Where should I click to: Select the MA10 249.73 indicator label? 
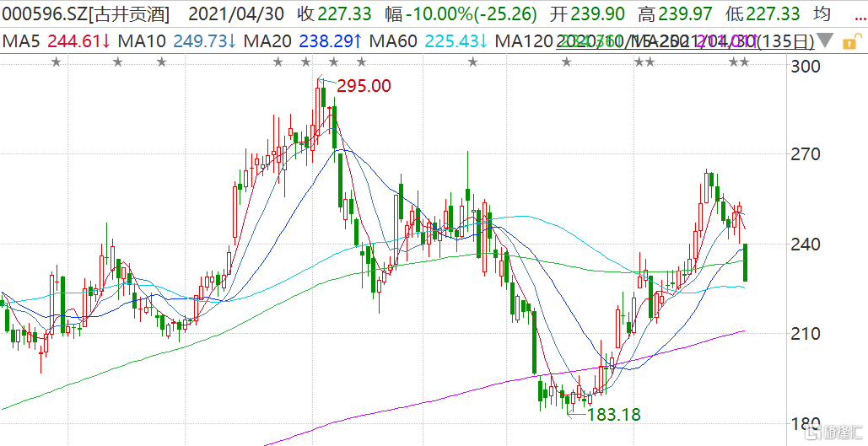click(176, 41)
